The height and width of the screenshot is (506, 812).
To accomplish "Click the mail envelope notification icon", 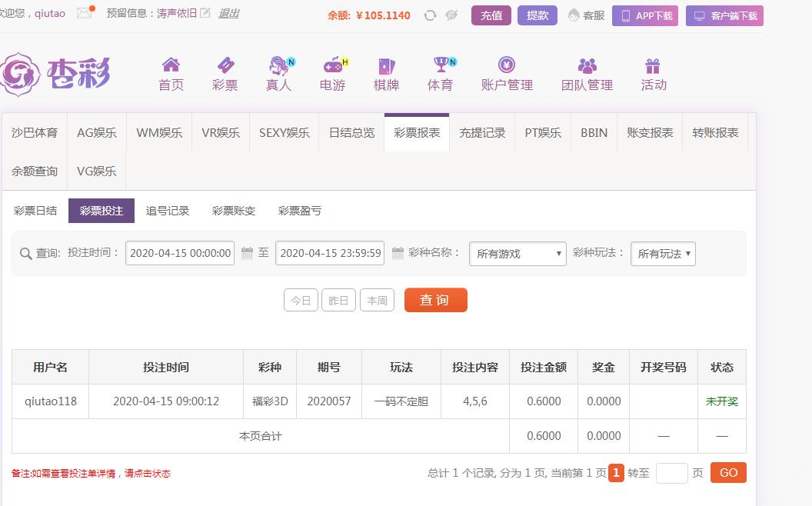I will pyautogui.click(x=85, y=13).
